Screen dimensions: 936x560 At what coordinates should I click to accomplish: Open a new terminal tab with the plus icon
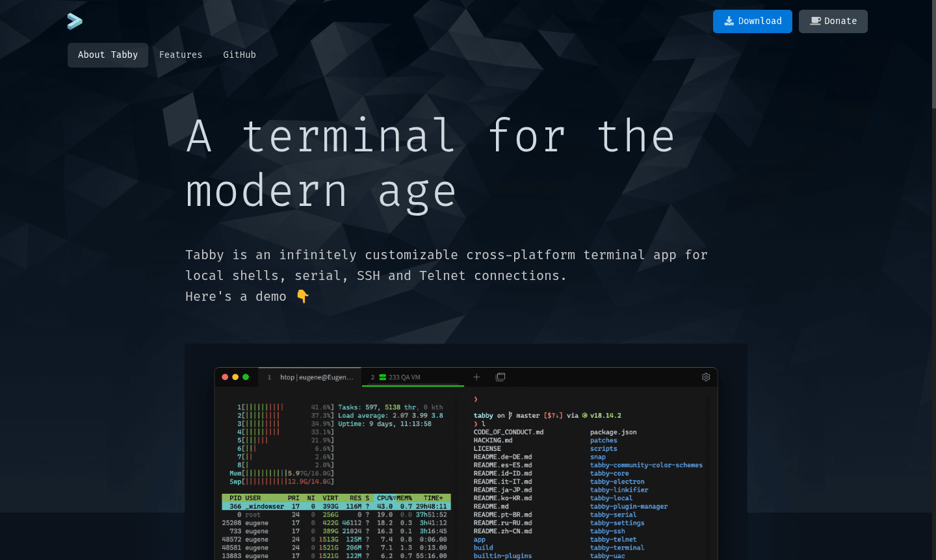point(476,377)
